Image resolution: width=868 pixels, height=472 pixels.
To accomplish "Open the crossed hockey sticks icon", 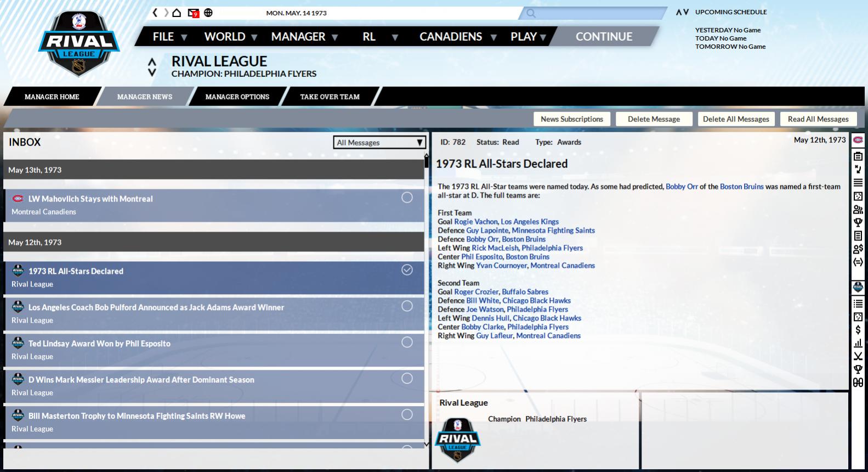I will point(858,356).
